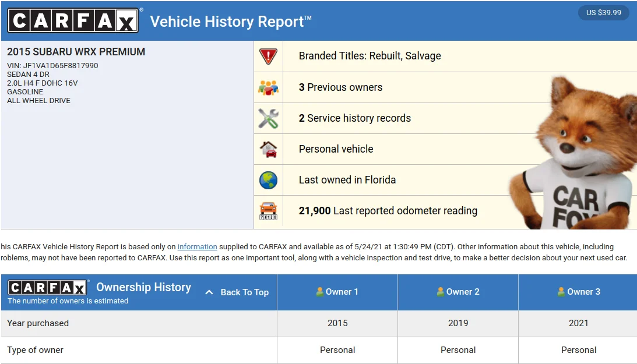637x364 pixels.
Task: Click the Owner 1 person icon
Action: [320, 291]
